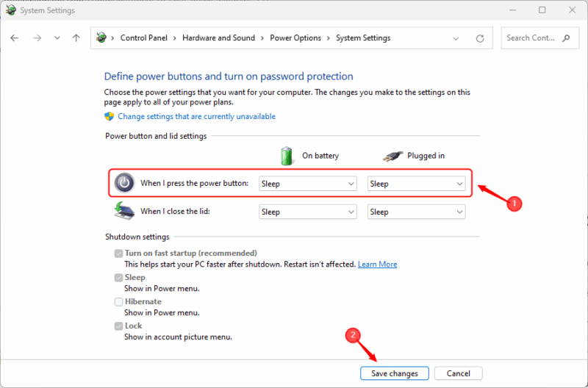
Task: Enable the Hibernate checkbox
Action: [118, 302]
